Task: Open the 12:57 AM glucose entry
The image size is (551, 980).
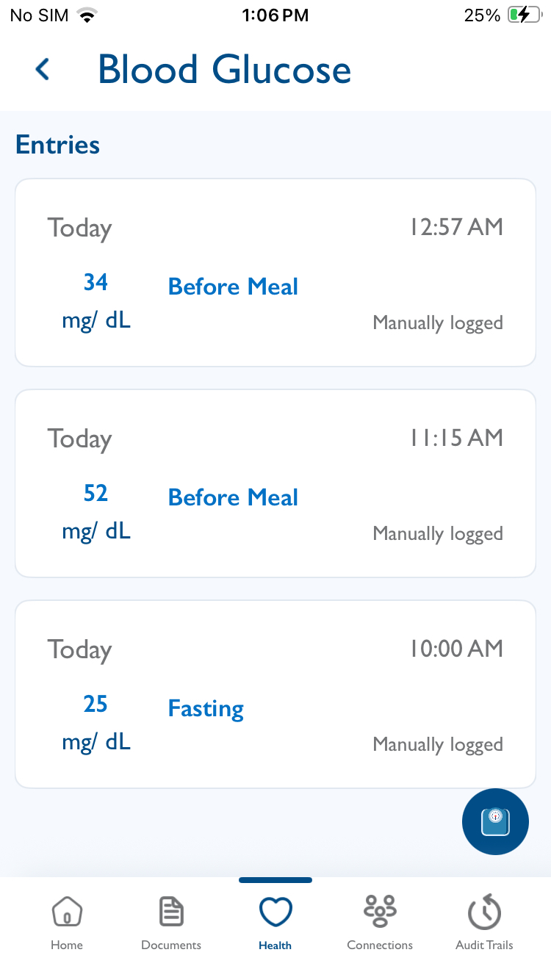Action: coord(275,273)
